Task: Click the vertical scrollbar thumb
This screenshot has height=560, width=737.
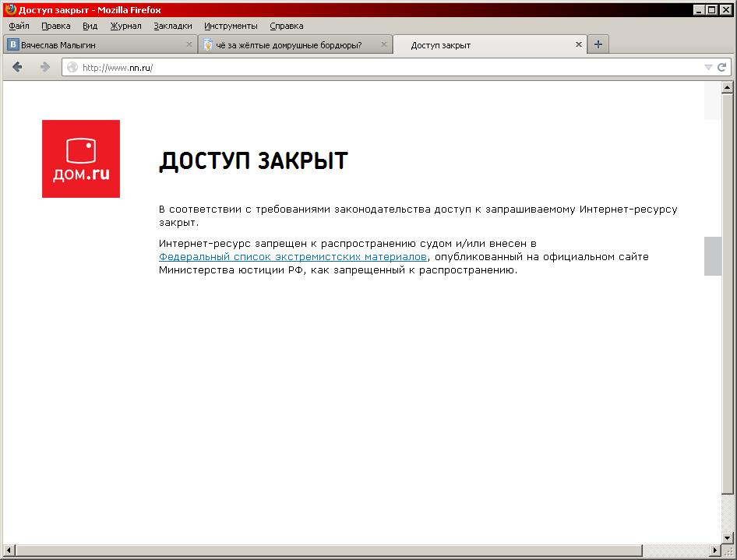Action: pos(727,293)
